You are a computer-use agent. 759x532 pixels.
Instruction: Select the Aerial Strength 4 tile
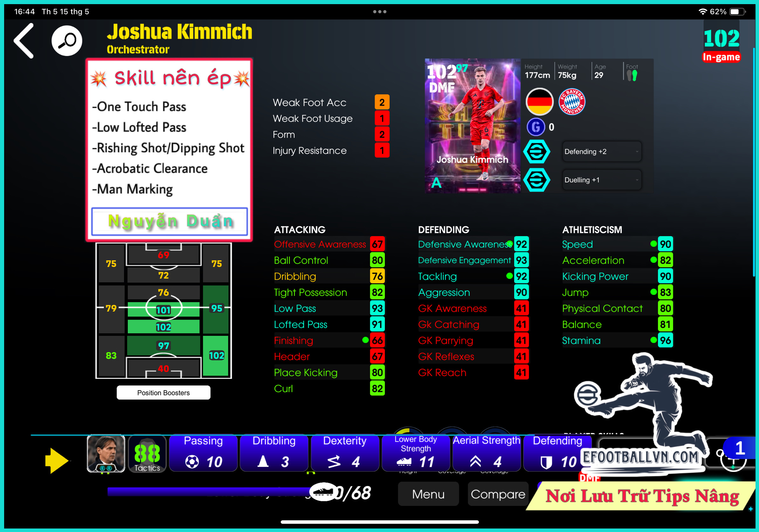486,453
